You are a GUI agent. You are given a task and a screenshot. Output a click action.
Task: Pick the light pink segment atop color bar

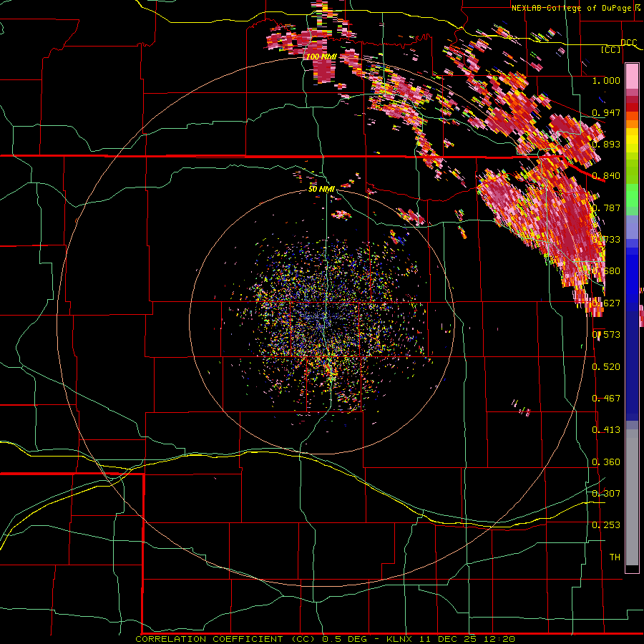click(632, 77)
